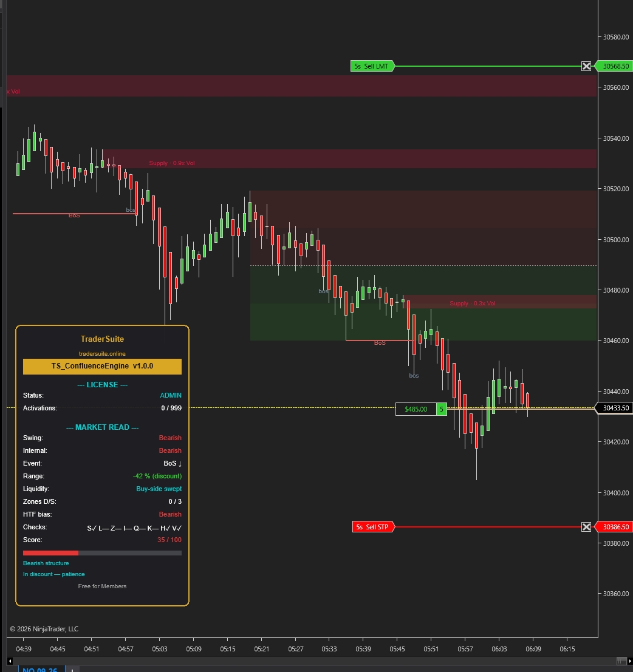Click the 30568.50 limit price marker
Image resolution: width=633 pixels, height=672 pixels.
615,66
